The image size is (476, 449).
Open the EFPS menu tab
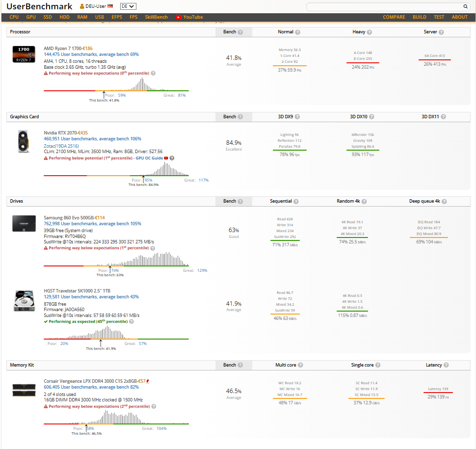117,17
